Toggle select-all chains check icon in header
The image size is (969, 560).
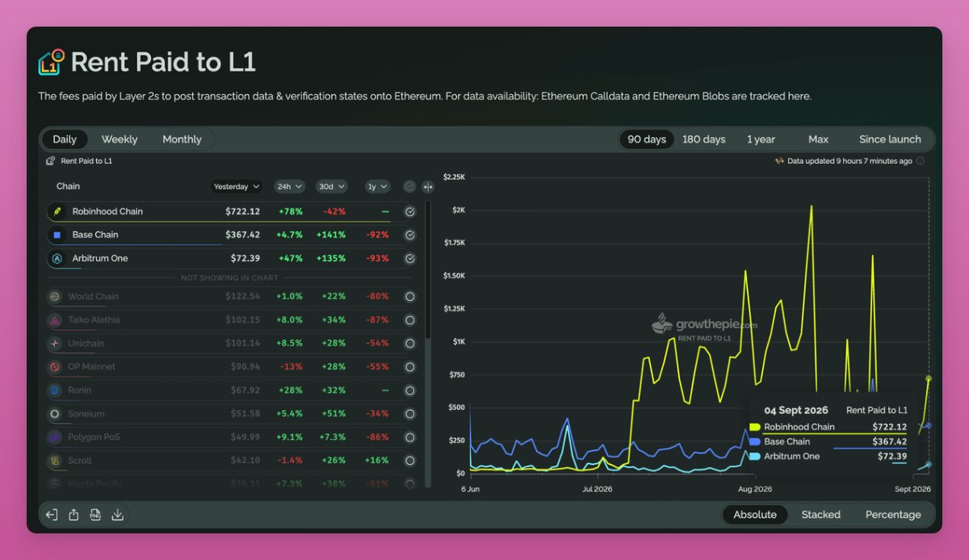coord(409,186)
